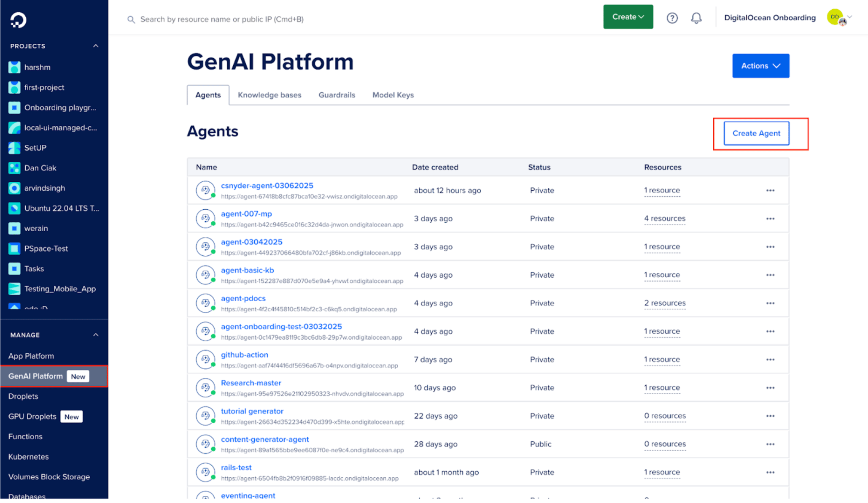
Task: Open App Platform in Manage menu
Action: pyautogui.click(x=31, y=356)
